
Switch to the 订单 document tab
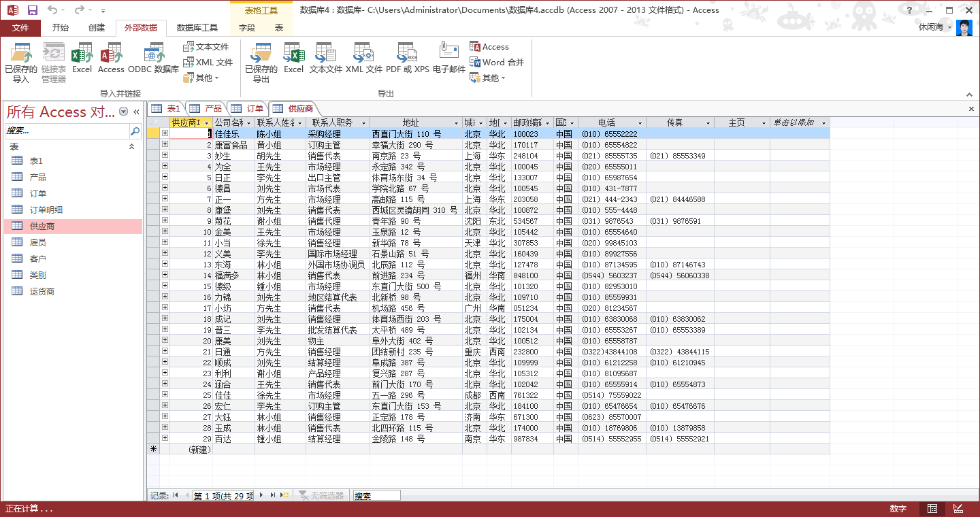[x=247, y=109]
